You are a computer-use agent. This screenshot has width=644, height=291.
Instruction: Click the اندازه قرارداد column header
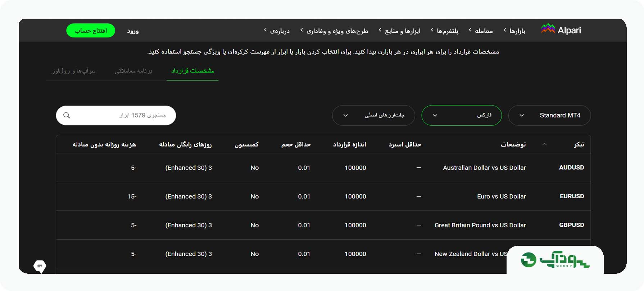coord(349,144)
